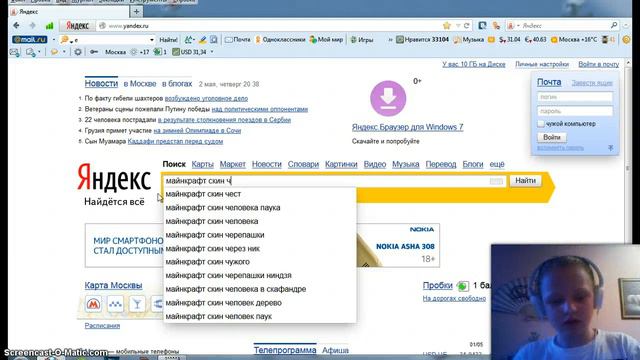Screen dimensions: 640x360
Task: Click the Nokia Asha 308 ad banner
Action: click(262, 245)
